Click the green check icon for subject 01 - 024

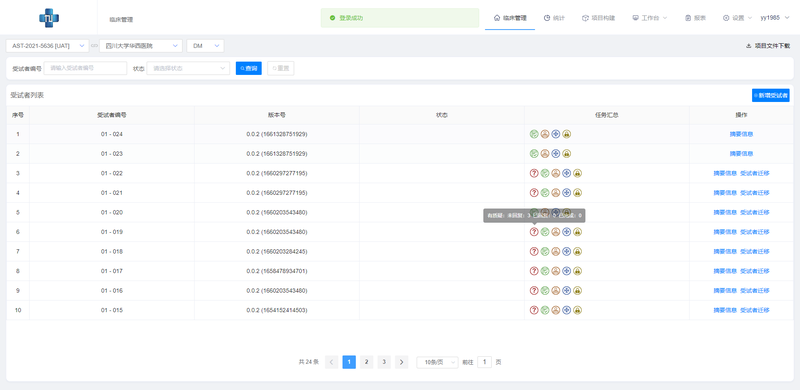[x=534, y=134]
